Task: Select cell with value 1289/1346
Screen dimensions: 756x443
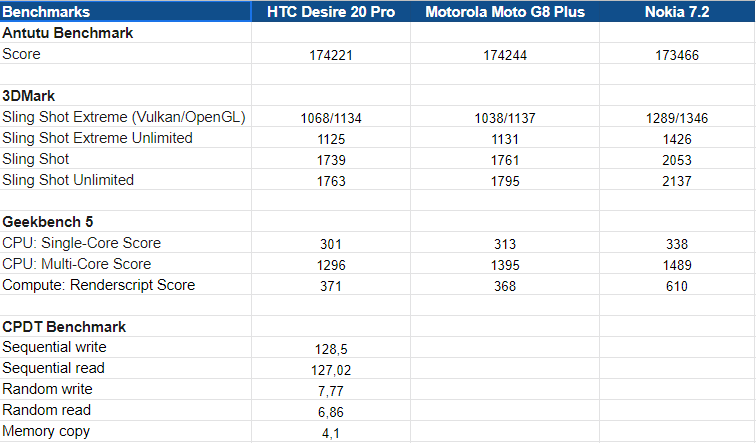Action: [677, 117]
